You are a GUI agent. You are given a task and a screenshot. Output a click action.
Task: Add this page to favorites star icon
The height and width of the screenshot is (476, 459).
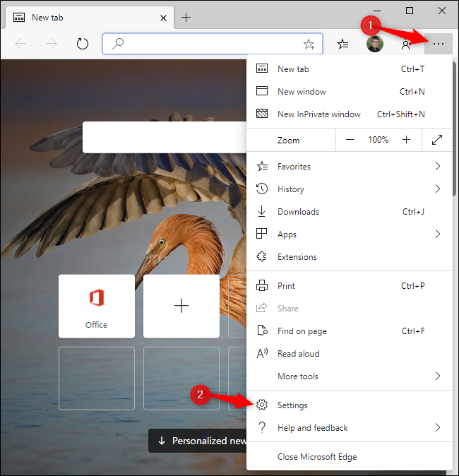(x=309, y=44)
